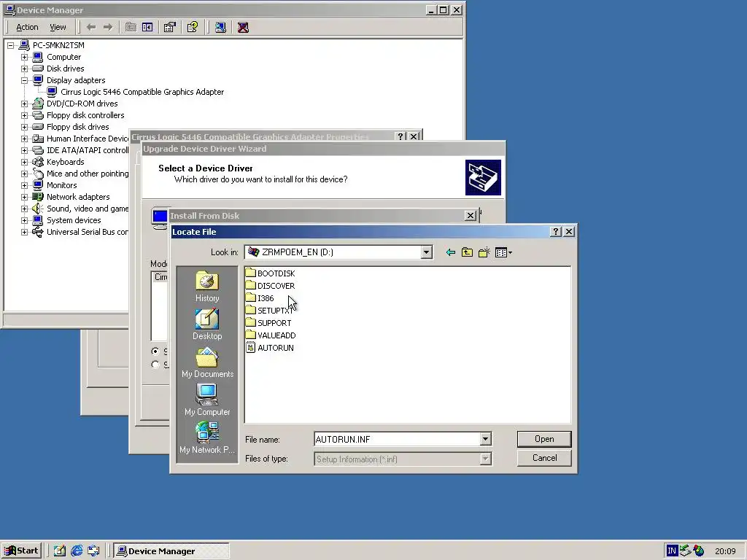This screenshot has height=560, width=747.
Task: Click the system clock showing 20:09
Action: 725,551
